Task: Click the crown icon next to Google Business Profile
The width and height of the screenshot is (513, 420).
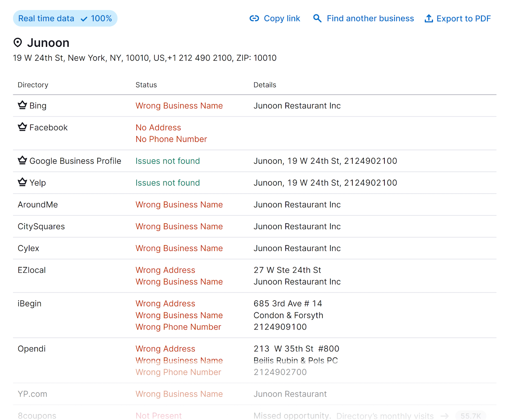Action: tap(22, 160)
